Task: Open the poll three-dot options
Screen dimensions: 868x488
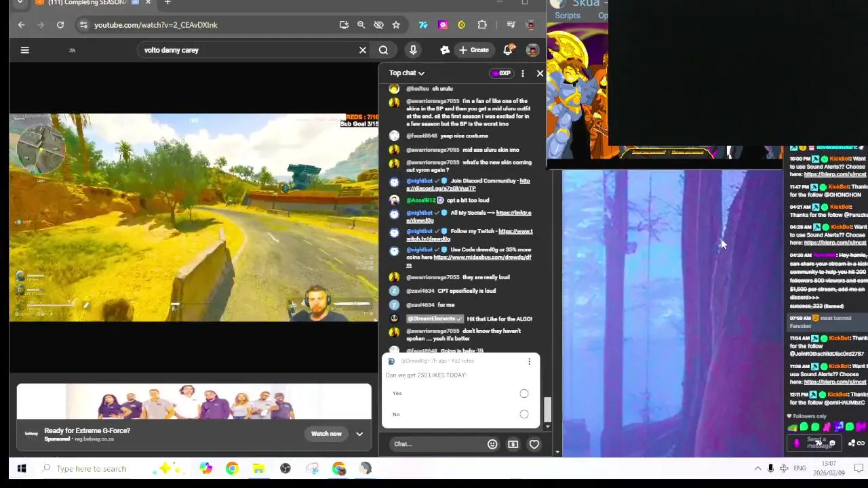Action: (x=529, y=361)
